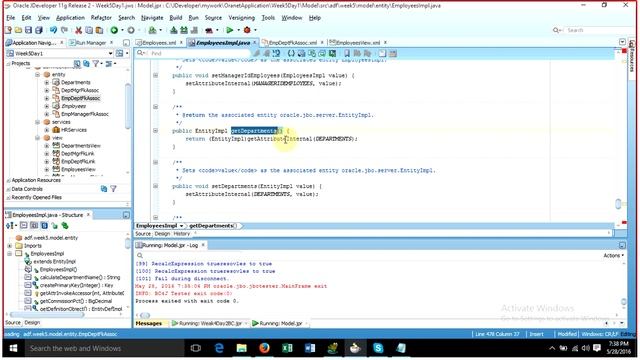Open the Week5Day1 application dropdown

click(110, 53)
